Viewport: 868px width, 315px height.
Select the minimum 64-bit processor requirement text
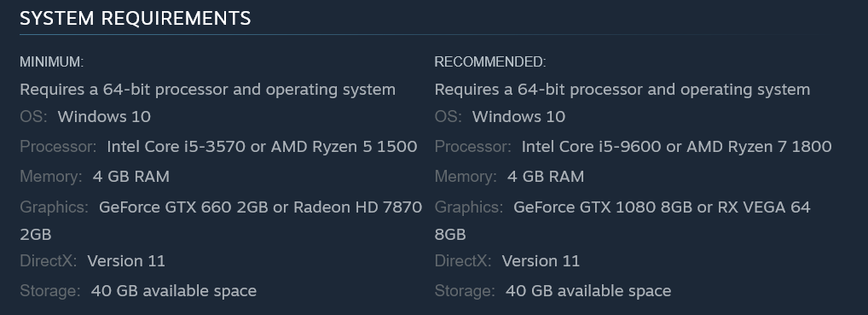pos(207,90)
